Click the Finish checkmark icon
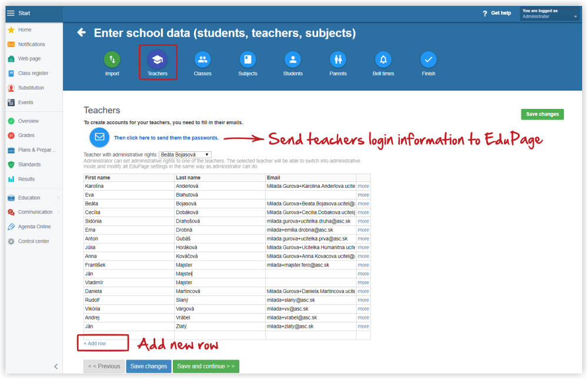588x379 pixels. tap(429, 59)
